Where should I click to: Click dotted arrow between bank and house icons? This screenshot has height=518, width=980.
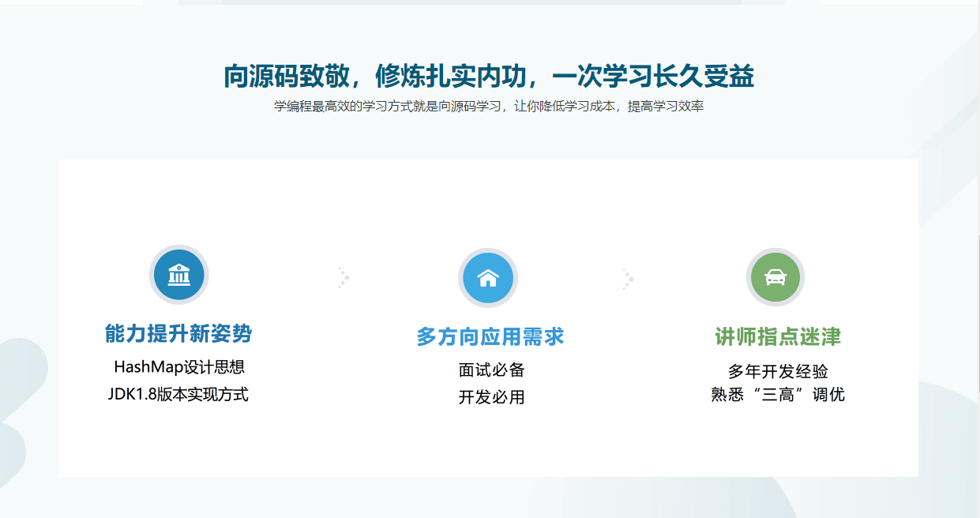pos(344,277)
